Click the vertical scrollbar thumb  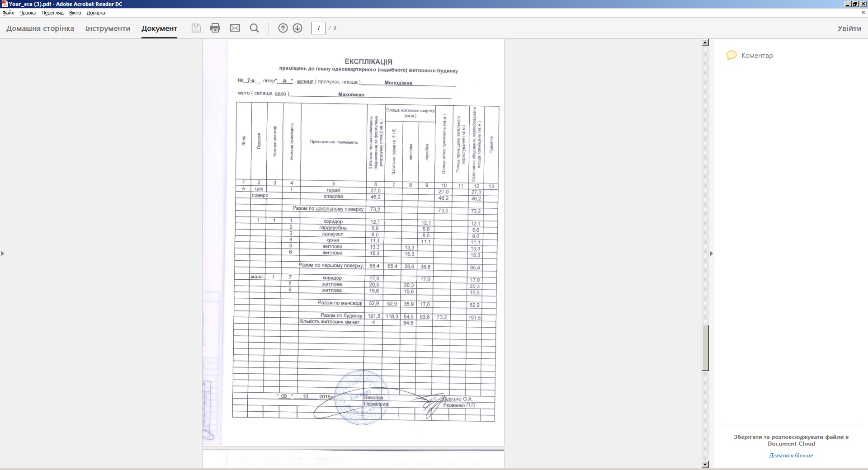705,348
